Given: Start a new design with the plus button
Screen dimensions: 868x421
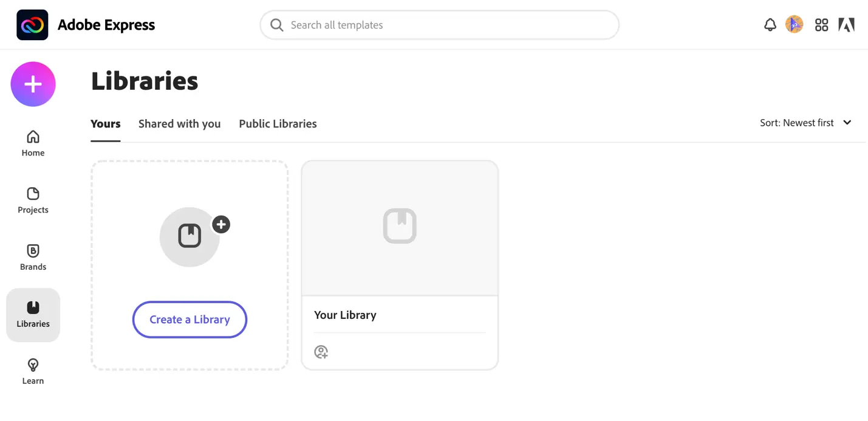Looking at the screenshot, I should point(33,84).
